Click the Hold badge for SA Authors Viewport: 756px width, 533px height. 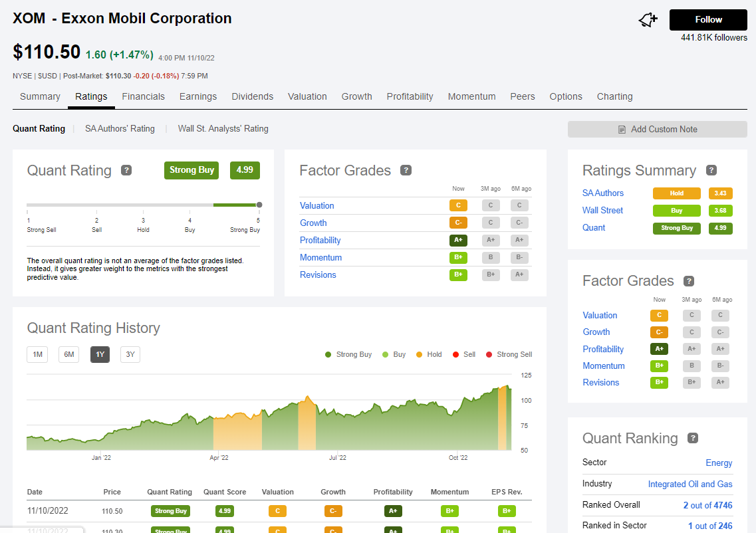tap(676, 193)
